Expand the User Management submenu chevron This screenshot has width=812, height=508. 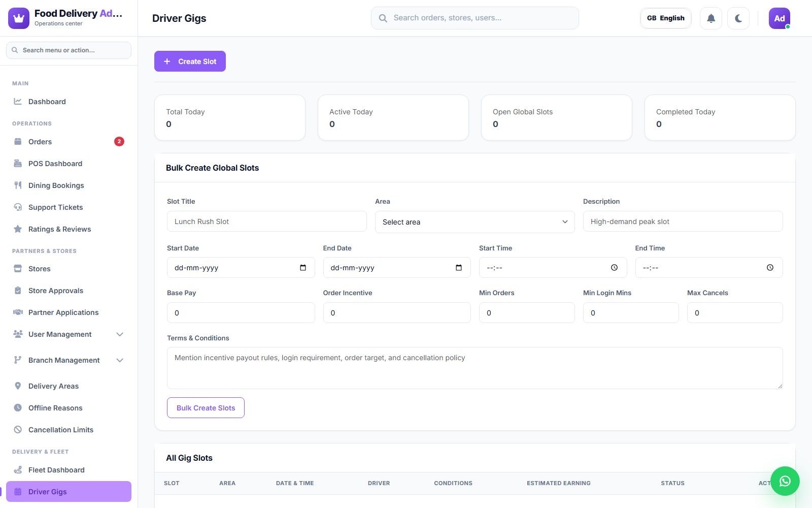120,334
